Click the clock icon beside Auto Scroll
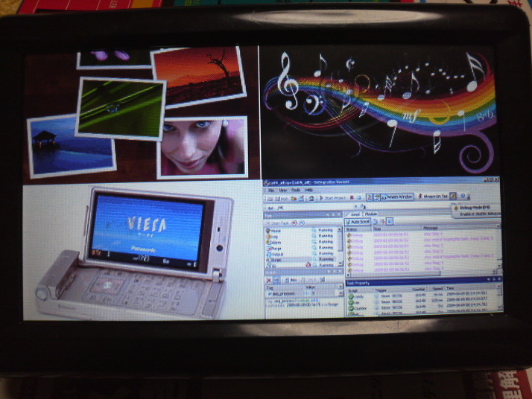The image size is (532, 399). (376, 222)
